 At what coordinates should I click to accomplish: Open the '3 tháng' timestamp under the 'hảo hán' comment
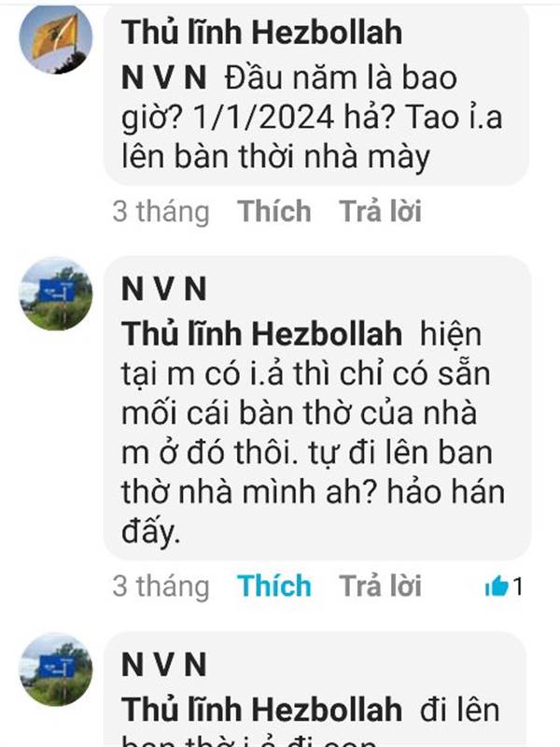161,586
